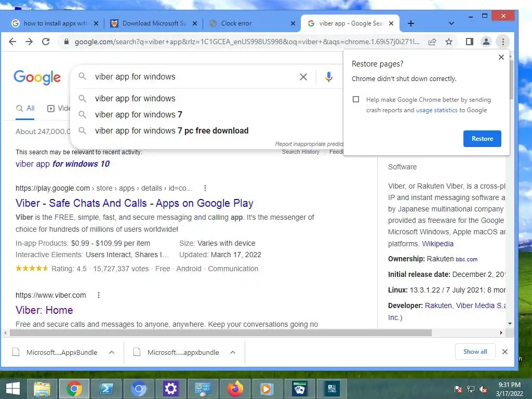
Task: Open the Chrome three-dot menu
Action: click(503, 42)
